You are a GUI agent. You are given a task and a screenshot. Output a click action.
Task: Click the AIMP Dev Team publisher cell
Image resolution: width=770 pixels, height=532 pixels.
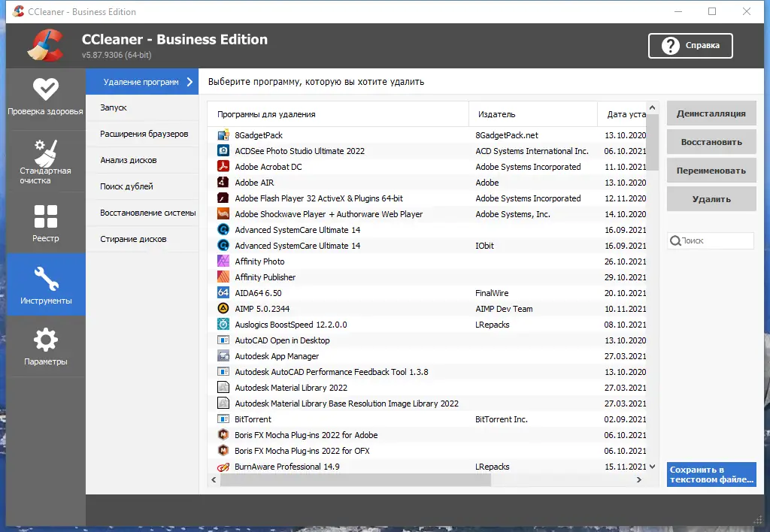pyautogui.click(x=504, y=309)
